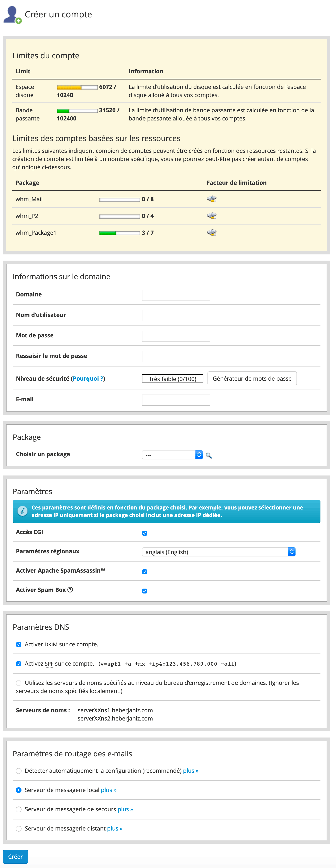Viewport: 336px width, 868px height.
Task: Open the Pourquoi ? link
Action: pyautogui.click(x=88, y=378)
